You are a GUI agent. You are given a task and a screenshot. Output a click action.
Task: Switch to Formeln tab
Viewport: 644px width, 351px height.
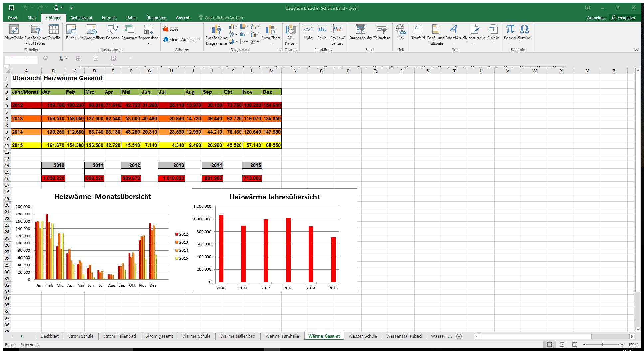pos(109,18)
